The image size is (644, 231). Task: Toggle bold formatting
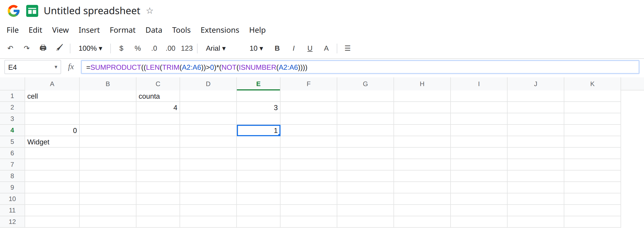pyautogui.click(x=277, y=48)
